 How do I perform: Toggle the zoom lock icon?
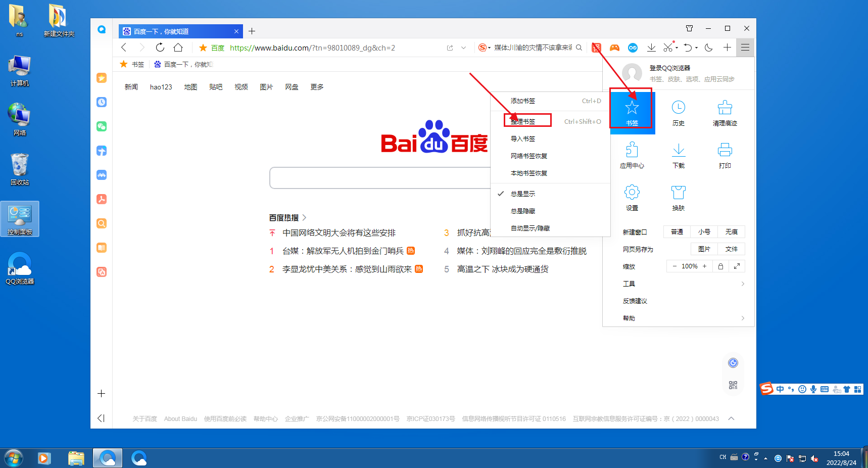(x=721, y=266)
